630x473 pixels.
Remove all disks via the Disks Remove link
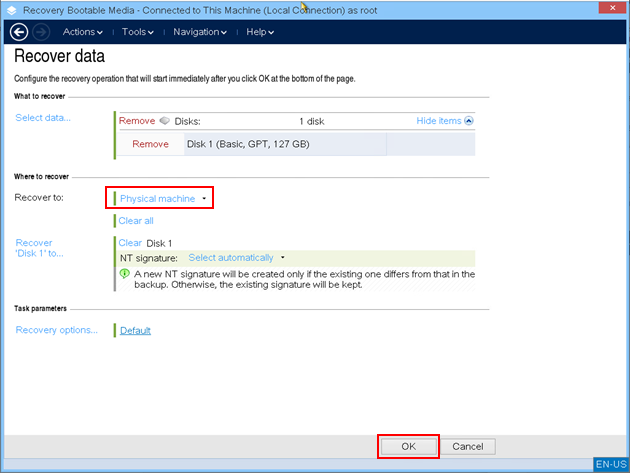137,121
